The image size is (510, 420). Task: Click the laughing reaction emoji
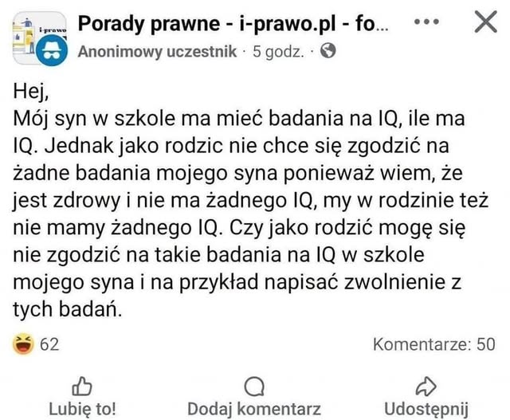tap(25, 344)
